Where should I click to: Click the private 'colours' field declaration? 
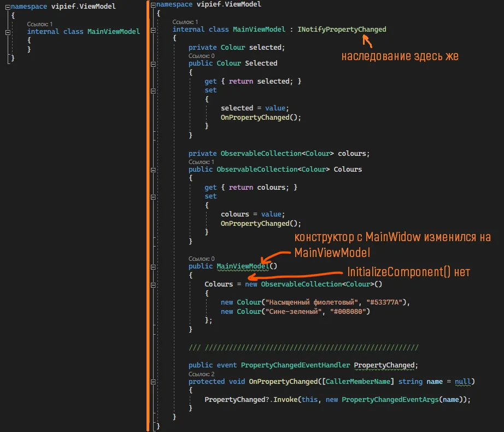click(x=279, y=154)
